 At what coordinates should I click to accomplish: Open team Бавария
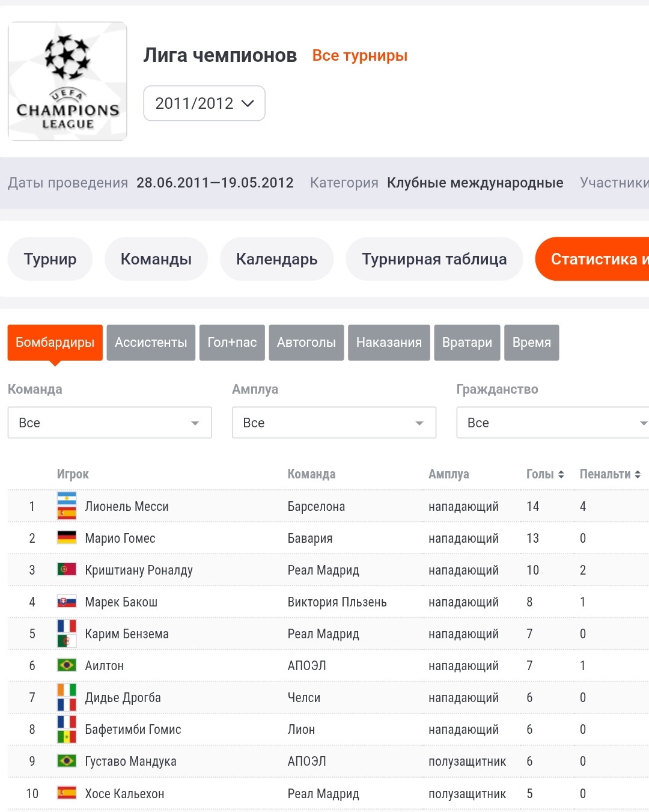tap(310, 539)
